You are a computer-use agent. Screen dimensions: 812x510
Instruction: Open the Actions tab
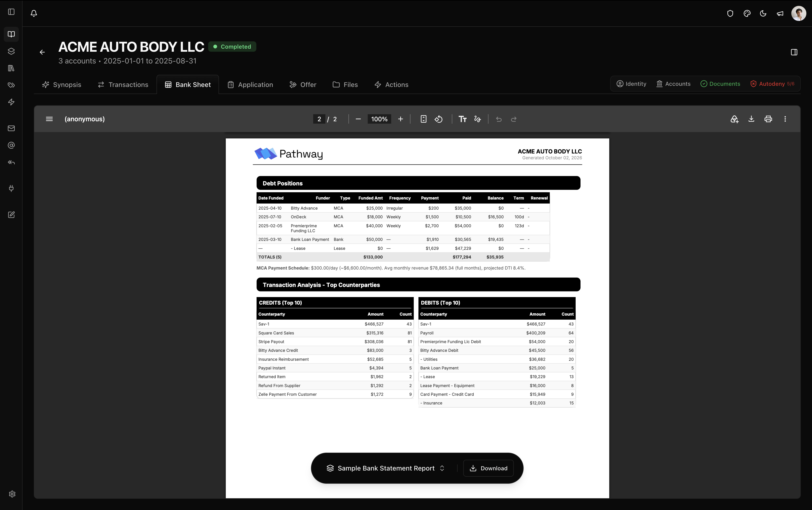pos(391,85)
